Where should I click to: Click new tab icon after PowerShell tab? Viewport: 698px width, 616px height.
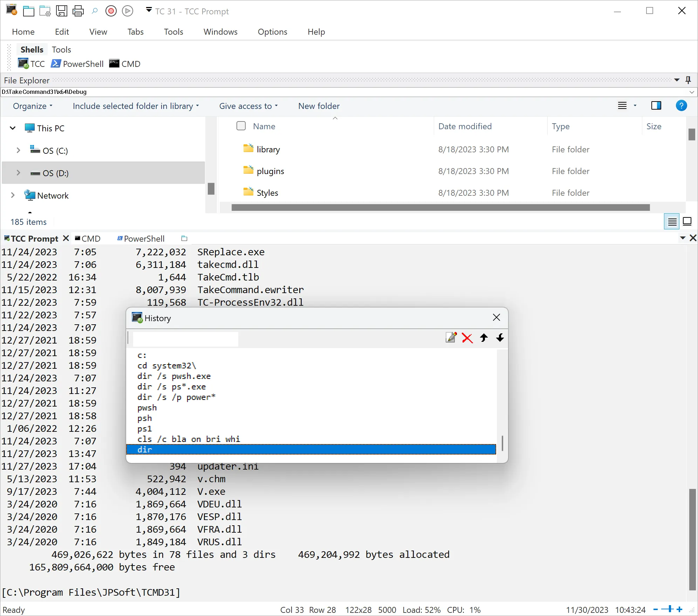[x=184, y=238]
